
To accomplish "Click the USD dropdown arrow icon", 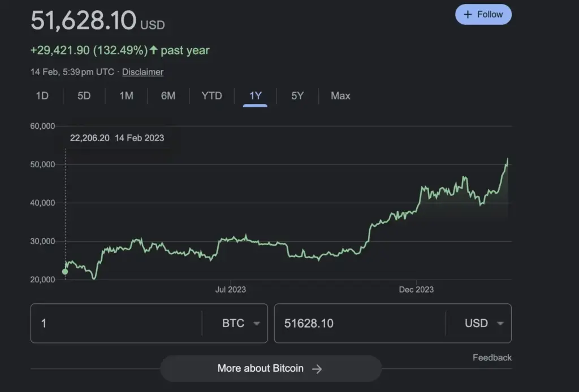I will point(500,323).
